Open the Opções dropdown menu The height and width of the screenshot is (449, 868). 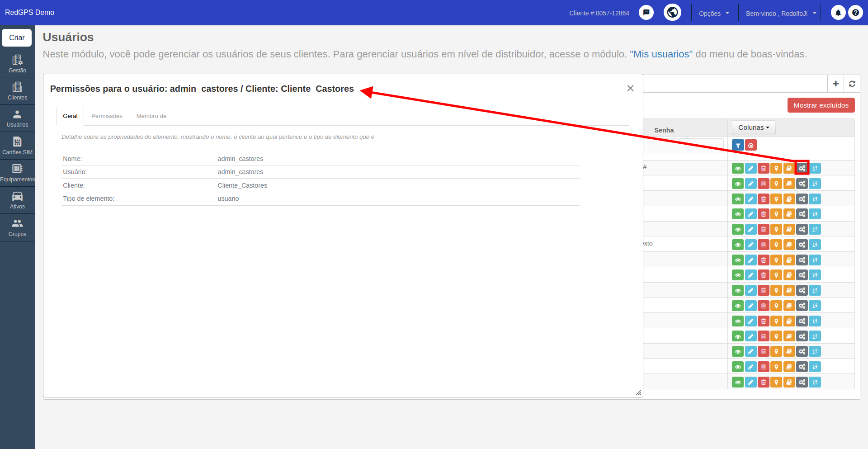click(x=714, y=13)
